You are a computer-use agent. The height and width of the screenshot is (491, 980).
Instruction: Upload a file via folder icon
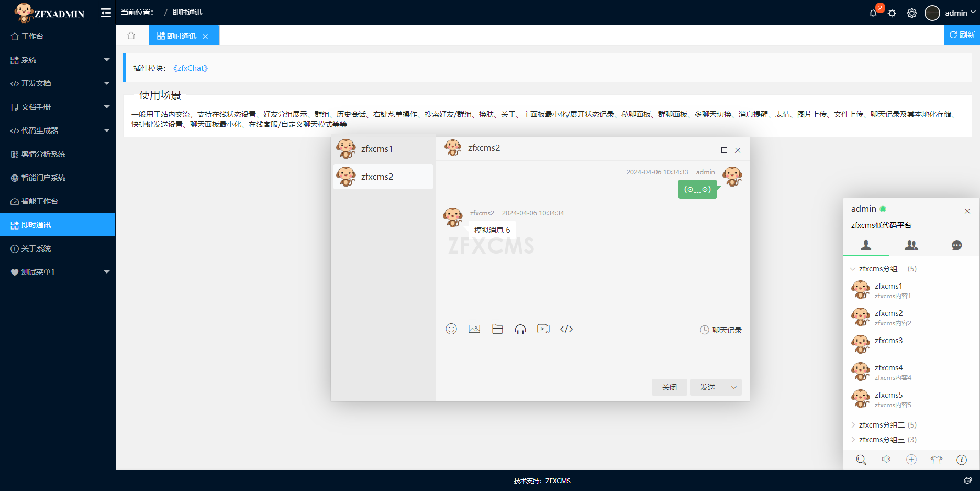497,329
